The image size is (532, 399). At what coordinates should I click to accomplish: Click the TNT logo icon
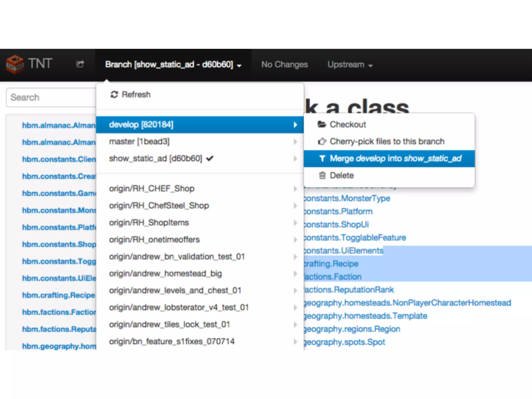pos(15,64)
